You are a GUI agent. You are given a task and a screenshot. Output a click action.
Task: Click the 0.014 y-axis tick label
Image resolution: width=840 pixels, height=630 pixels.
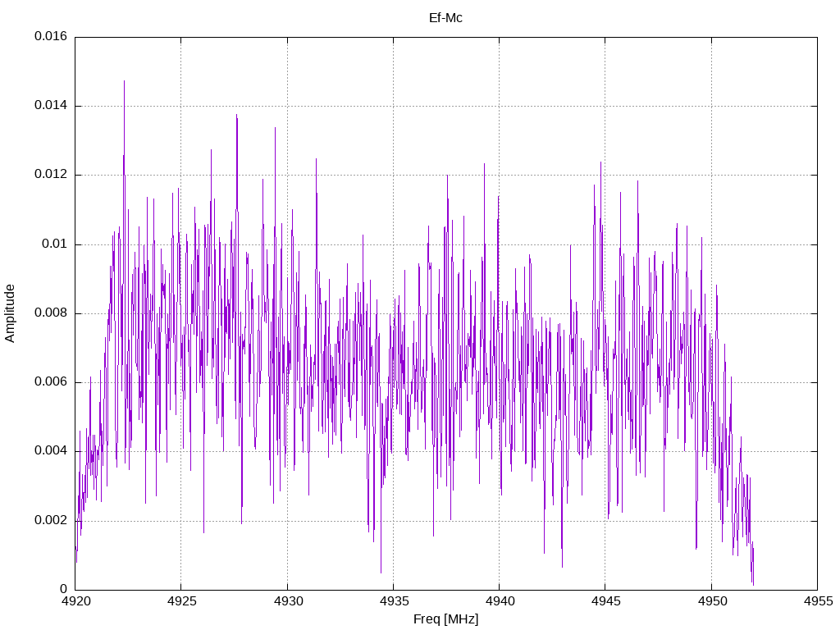pos(51,106)
